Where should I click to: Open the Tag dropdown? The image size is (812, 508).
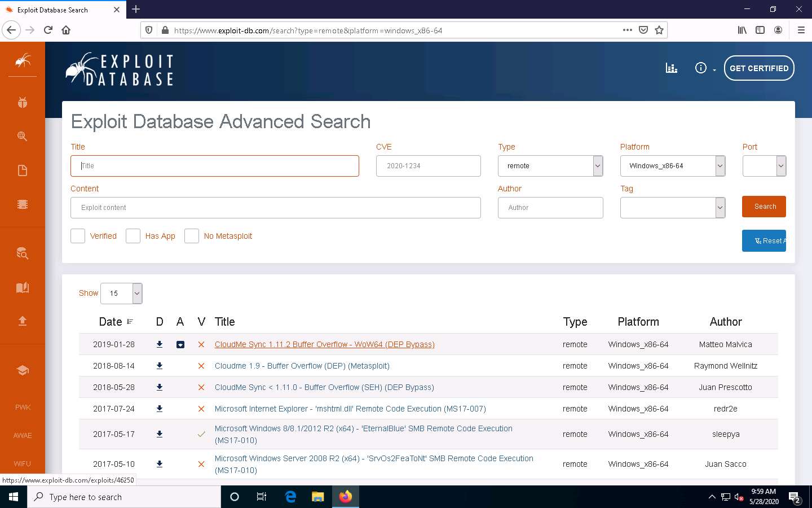[673, 208]
